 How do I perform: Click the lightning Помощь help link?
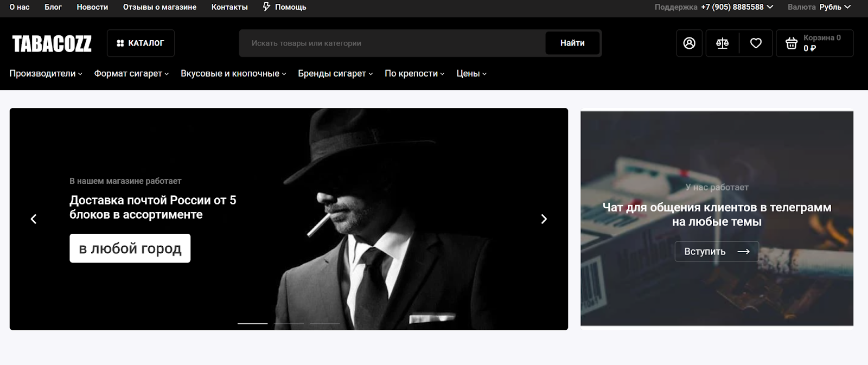coord(284,7)
